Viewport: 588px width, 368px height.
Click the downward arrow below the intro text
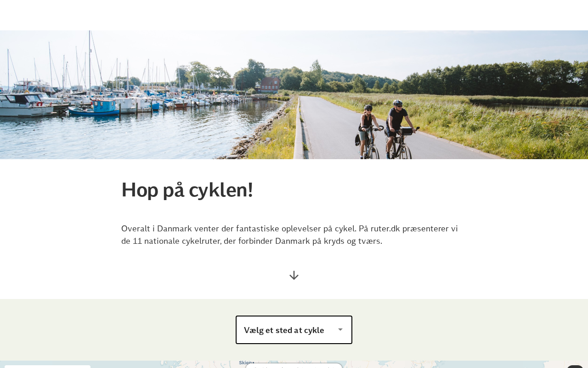click(x=294, y=276)
